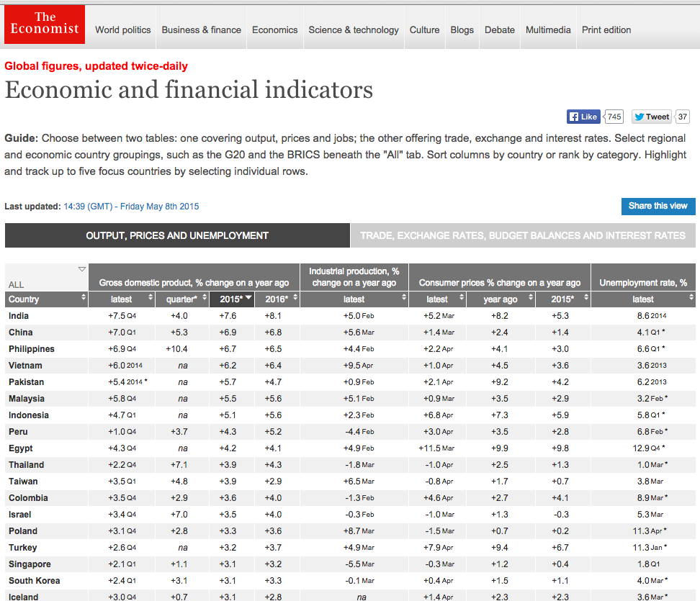Screen dimensions: 700x601
Task: Expand the ALL country groupings dropdown
Action: pyautogui.click(x=81, y=269)
